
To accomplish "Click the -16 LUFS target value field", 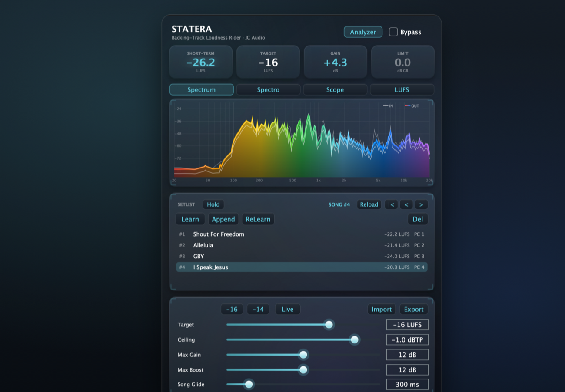I will click(x=407, y=325).
